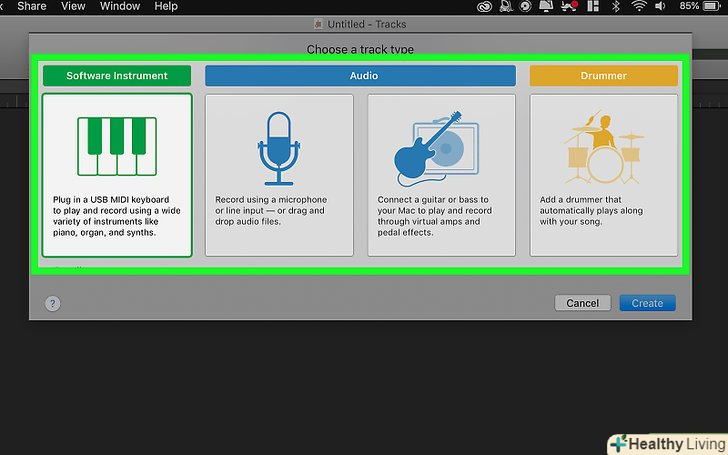728x455 pixels.
Task: Open the Help menu
Action: coord(166,6)
